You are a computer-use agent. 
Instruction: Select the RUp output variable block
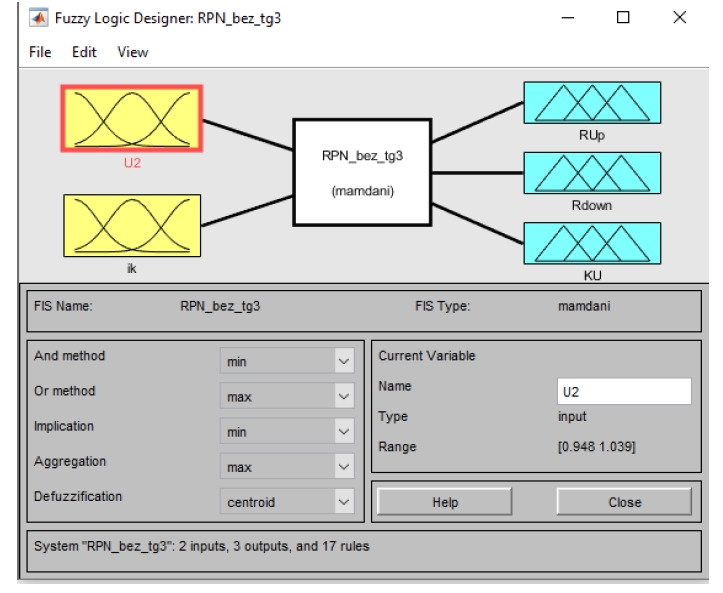tap(592, 103)
